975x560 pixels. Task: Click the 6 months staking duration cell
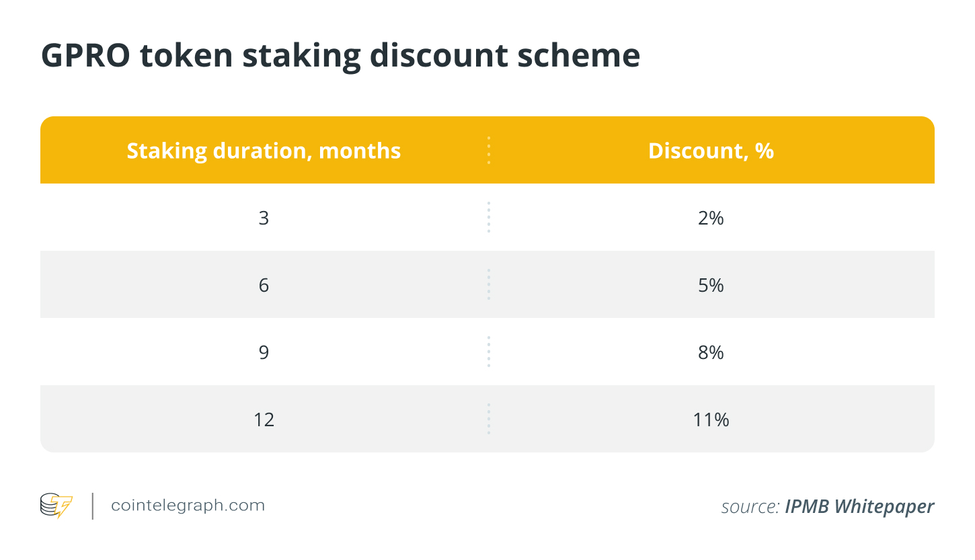click(x=264, y=285)
